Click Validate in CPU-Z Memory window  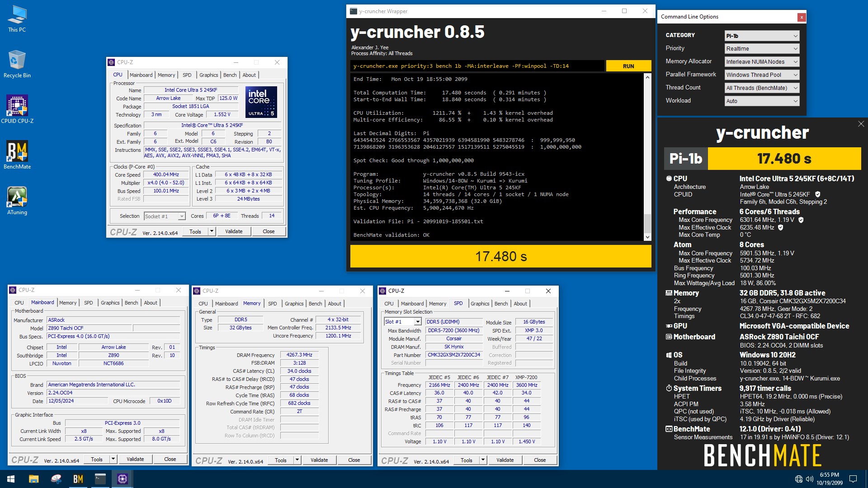pos(319,460)
